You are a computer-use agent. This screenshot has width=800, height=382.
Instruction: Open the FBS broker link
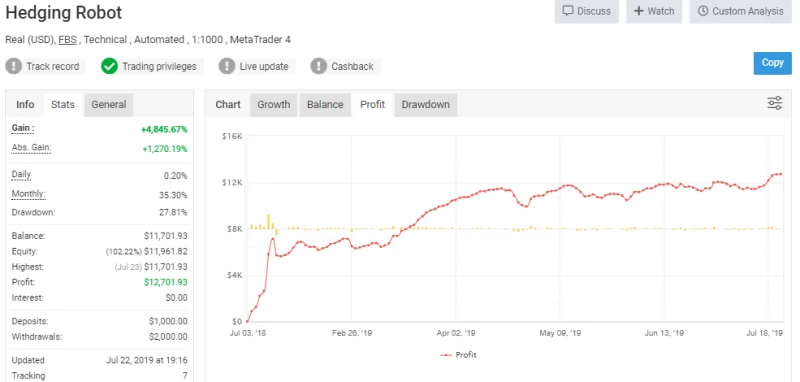pyautogui.click(x=67, y=40)
